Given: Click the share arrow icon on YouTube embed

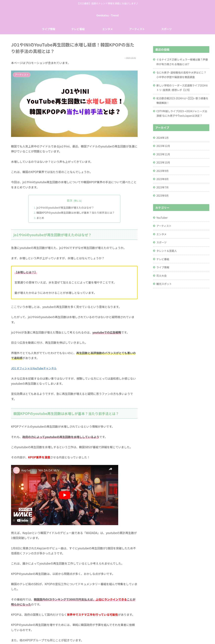Looking at the screenshot, I should pos(110,469).
